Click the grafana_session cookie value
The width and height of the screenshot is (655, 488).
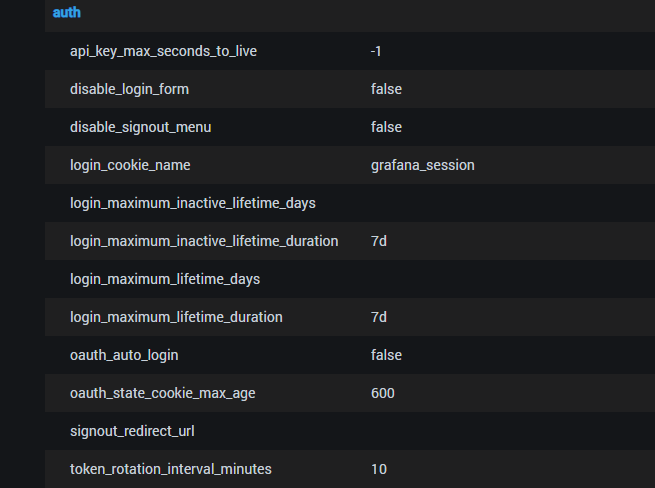[x=423, y=165]
